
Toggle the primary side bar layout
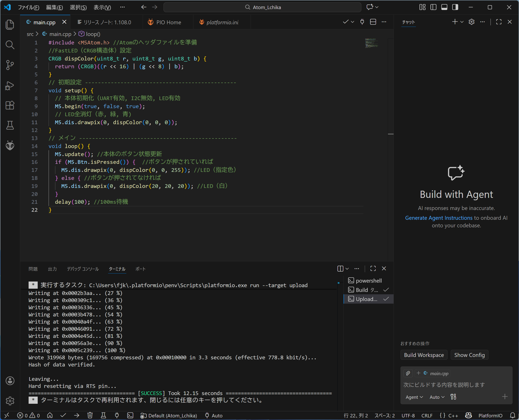pyautogui.click(x=433, y=7)
